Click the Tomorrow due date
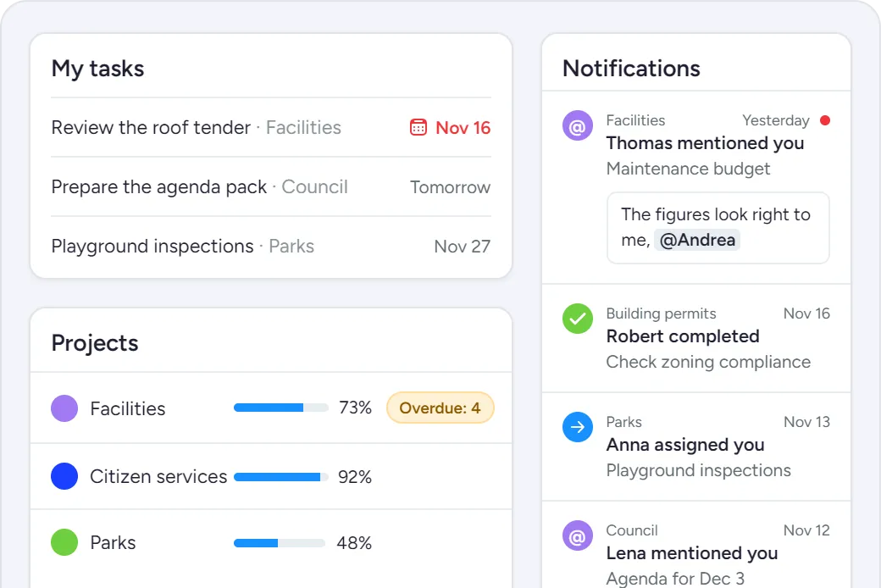The image size is (881, 588). [x=450, y=187]
